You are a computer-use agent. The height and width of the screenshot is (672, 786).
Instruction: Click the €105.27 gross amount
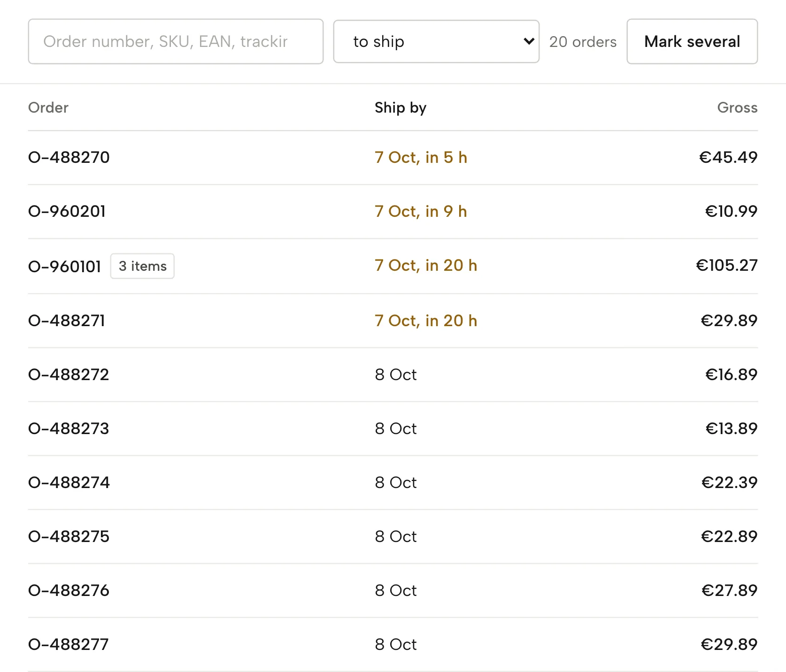point(727,265)
